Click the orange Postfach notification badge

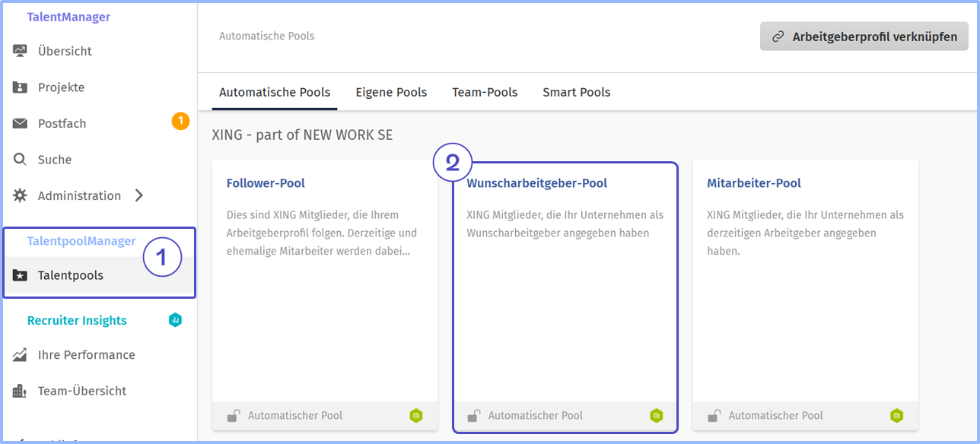coord(180,121)
